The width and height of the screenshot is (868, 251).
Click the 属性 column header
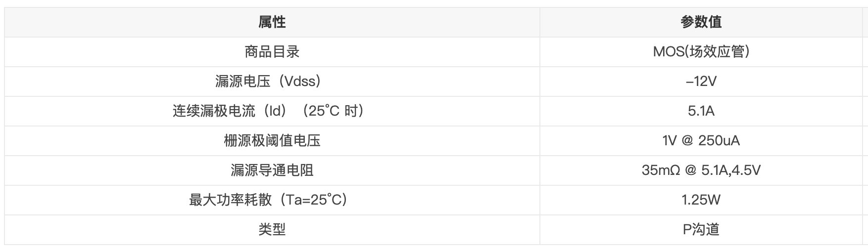pos(272,22)
